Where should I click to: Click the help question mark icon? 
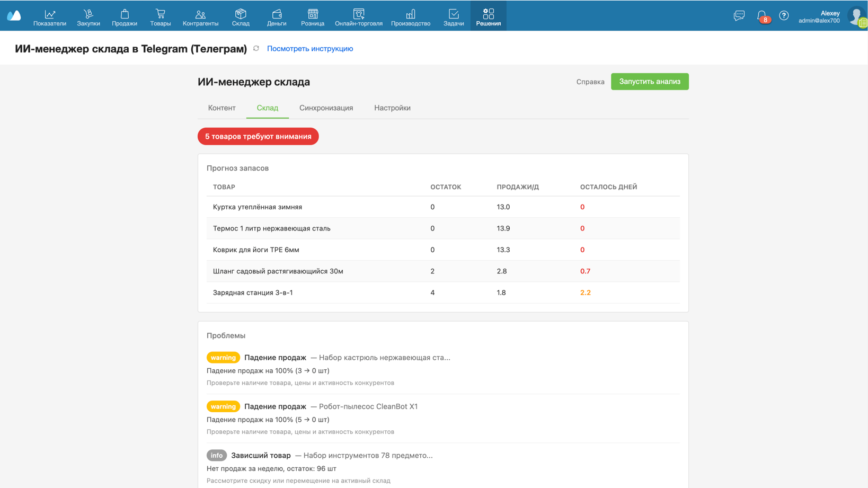coord(784,16)
